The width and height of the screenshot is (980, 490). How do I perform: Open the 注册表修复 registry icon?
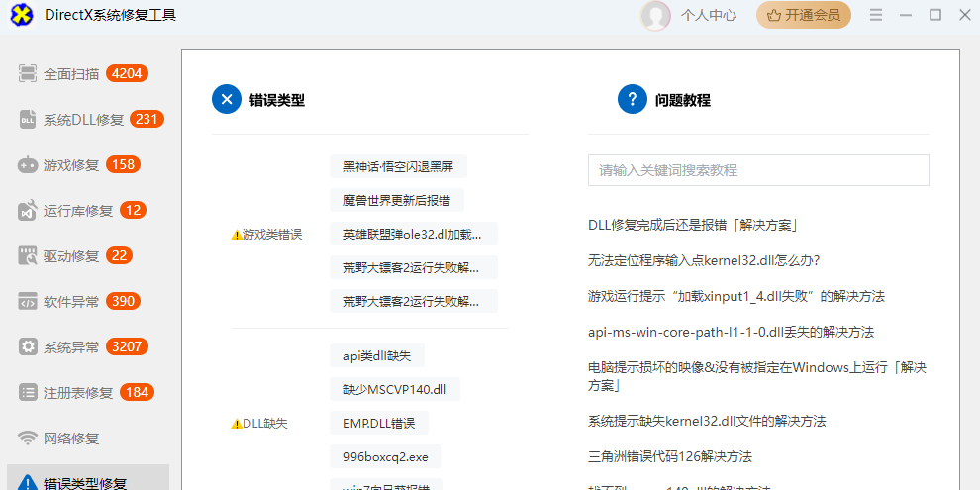(28, 392)
